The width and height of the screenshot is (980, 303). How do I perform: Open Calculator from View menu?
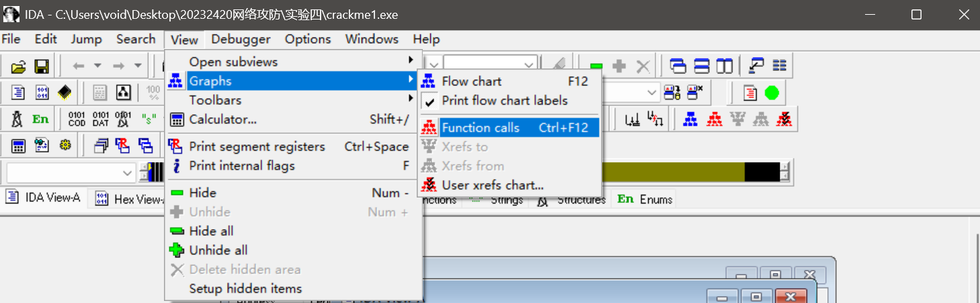pyautogui.click(x=293, y=120)
